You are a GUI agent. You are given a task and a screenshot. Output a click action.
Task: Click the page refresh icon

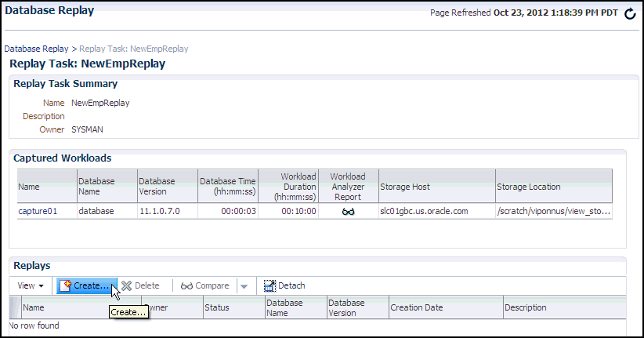pos(630,14)
